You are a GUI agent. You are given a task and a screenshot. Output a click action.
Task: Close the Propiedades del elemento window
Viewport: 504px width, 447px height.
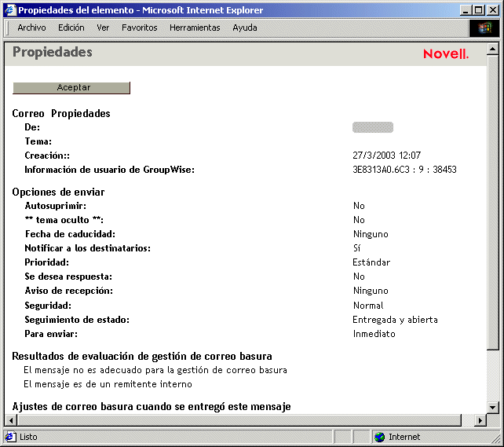click(x=493, y=10)
